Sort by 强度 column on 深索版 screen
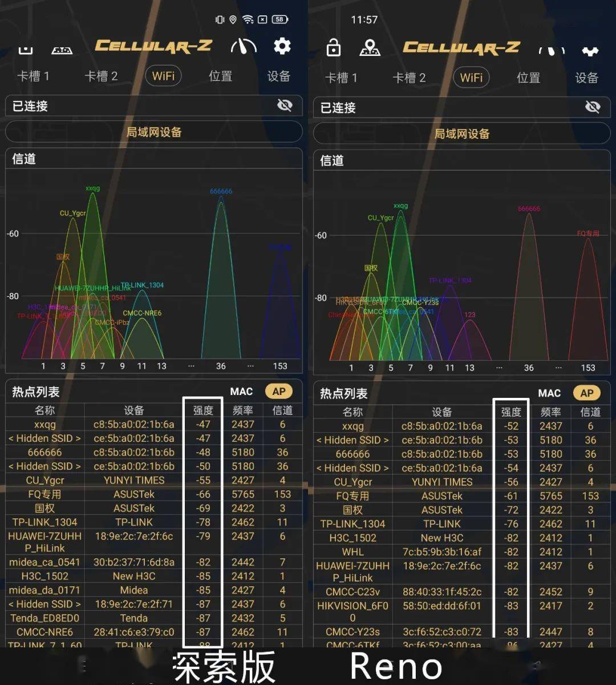The width and height of the screenshot is (616, 685). coord(203,410)
